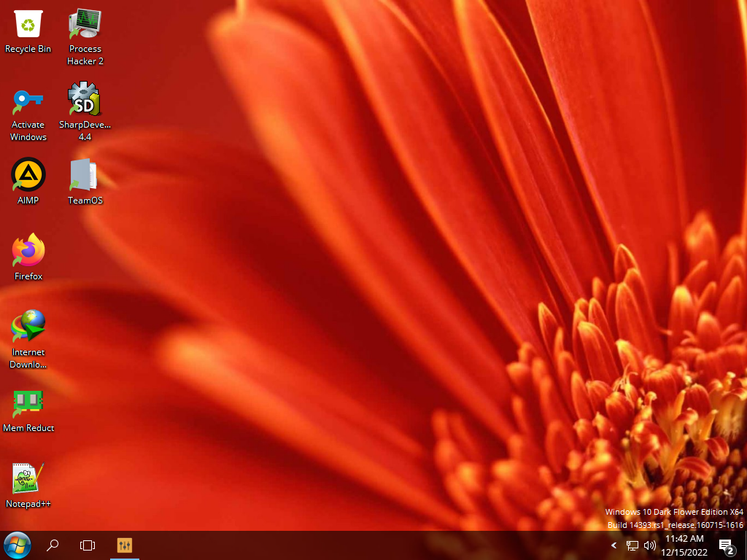
Task: Open the clock and date flyout
Action: pyautogui.click(x=684, y=545)
